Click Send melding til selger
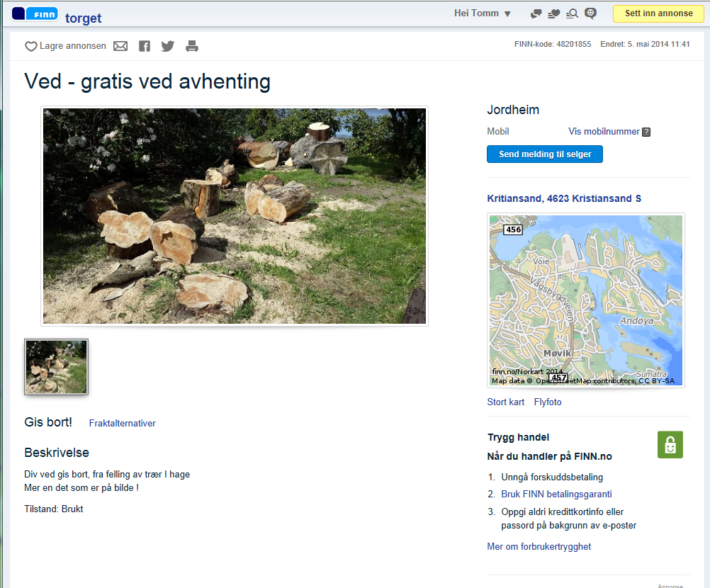The height and width of the screenshot is (588, 710). pos(544,154)
